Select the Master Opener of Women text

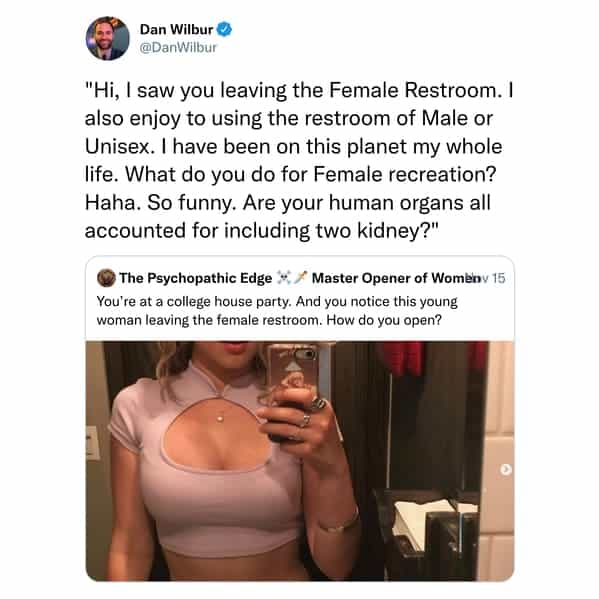[393, 278]
